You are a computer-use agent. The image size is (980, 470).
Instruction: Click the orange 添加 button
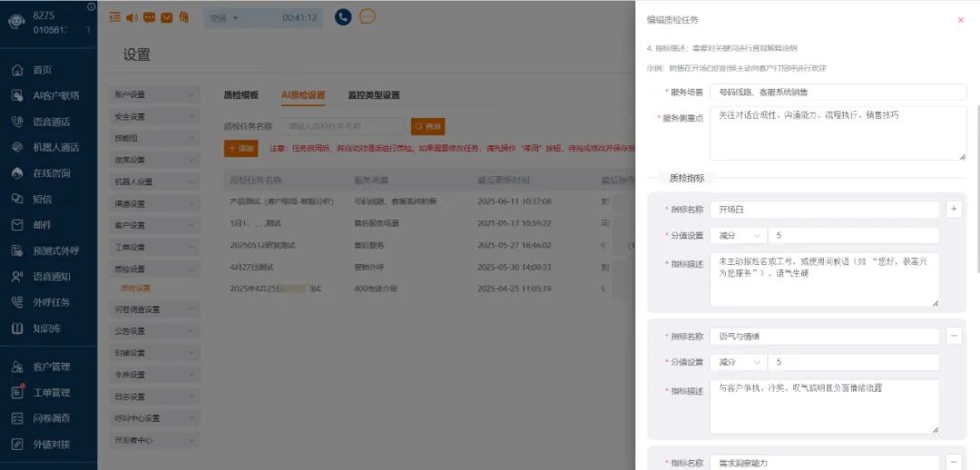coord(240,149)
